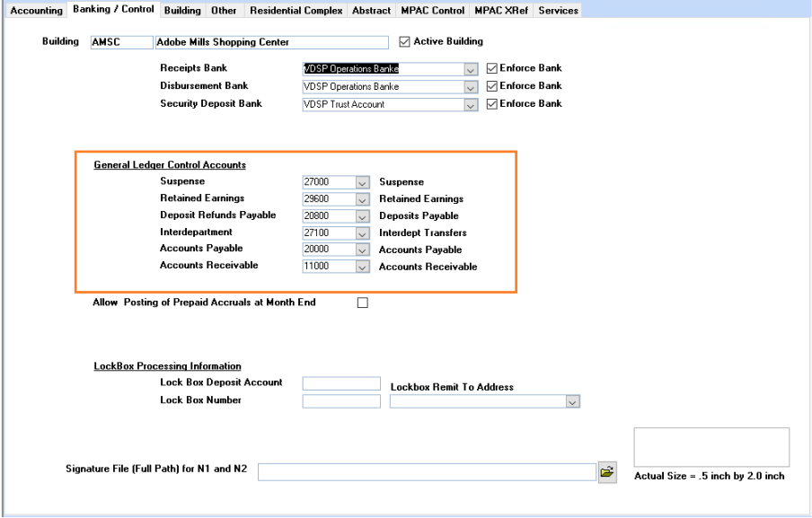Switch to the Services tab

coord(559,11)
